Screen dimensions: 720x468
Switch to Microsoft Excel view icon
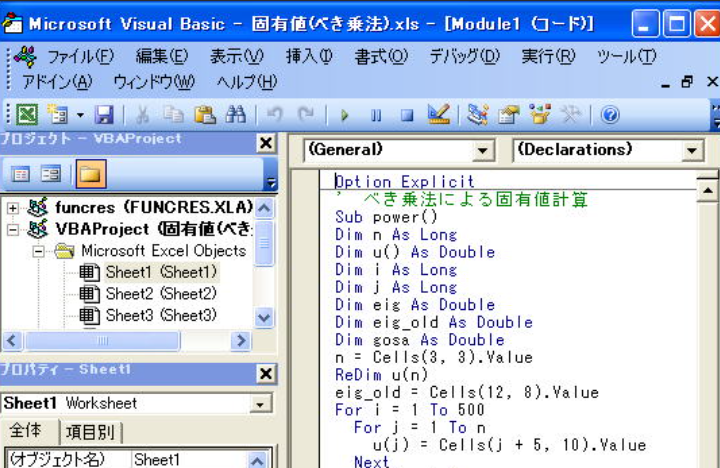pyautogui.click(x=27, y=114)
